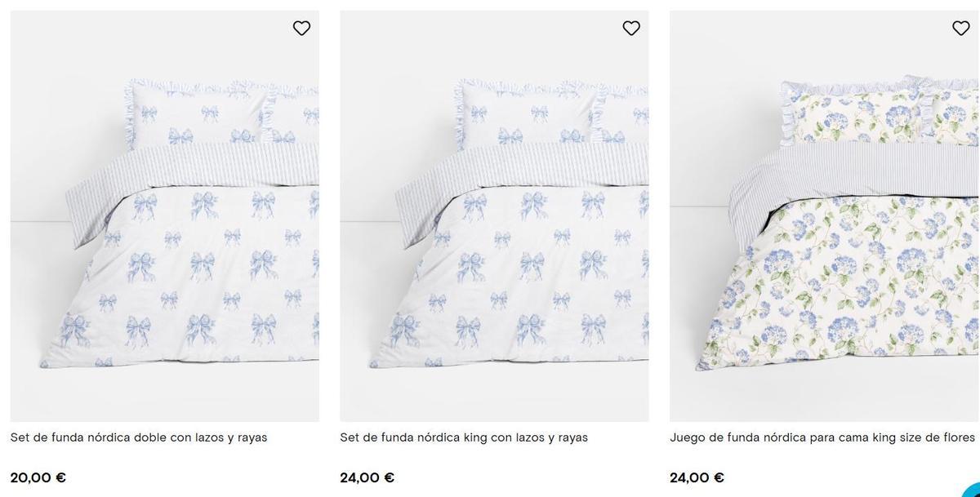The height and width of the screenshot is (497, 980).
Task: Open 'Juego de funda nórdica' flores link
Action: (x=822, y=437)
